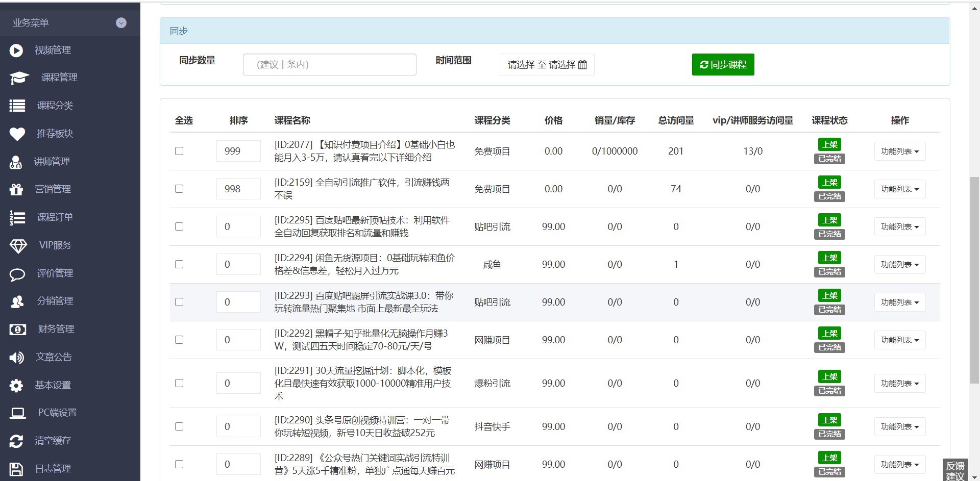Image resolution: width=980 pixels, height=481 pixels.
Task: Click the speaker icon beside 文章公告
Action: (17, 357)
